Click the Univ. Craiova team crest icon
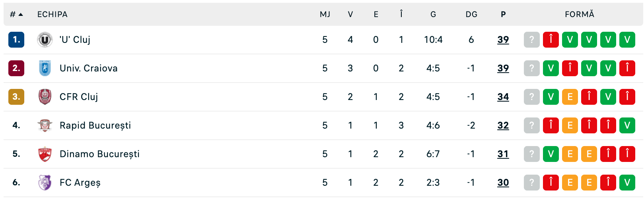Image resolution: width=644 pixels, height=204 pixels. pos(45,68)
